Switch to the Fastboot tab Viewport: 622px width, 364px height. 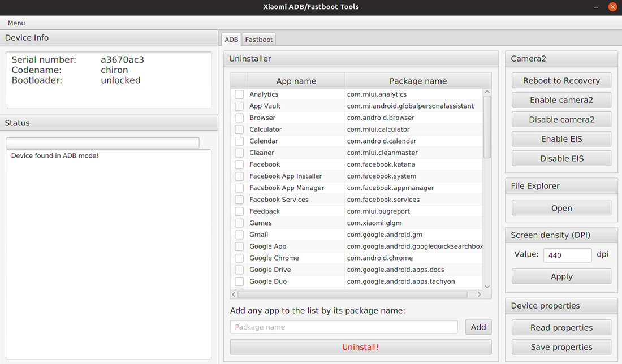click(259, 40)
